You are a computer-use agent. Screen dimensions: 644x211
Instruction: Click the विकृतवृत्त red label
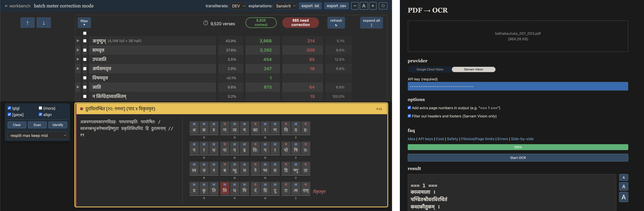pyautogui.click(x=319, y=192)
